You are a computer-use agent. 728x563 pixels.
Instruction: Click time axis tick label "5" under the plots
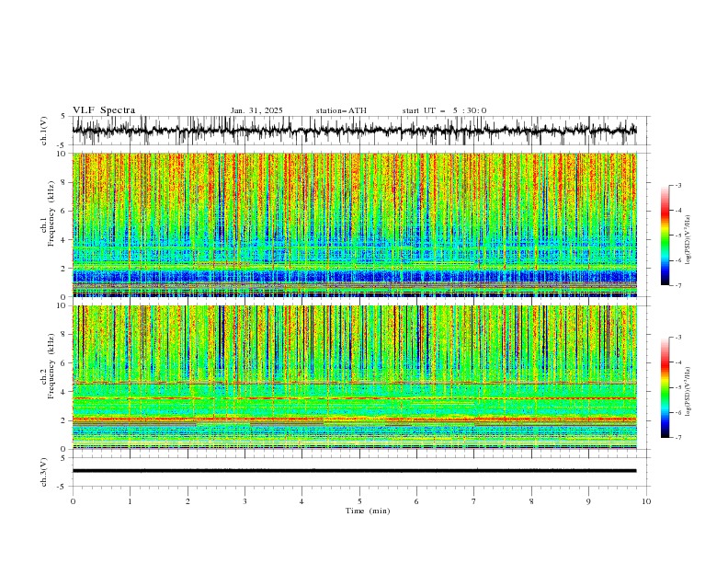point(359,501)
